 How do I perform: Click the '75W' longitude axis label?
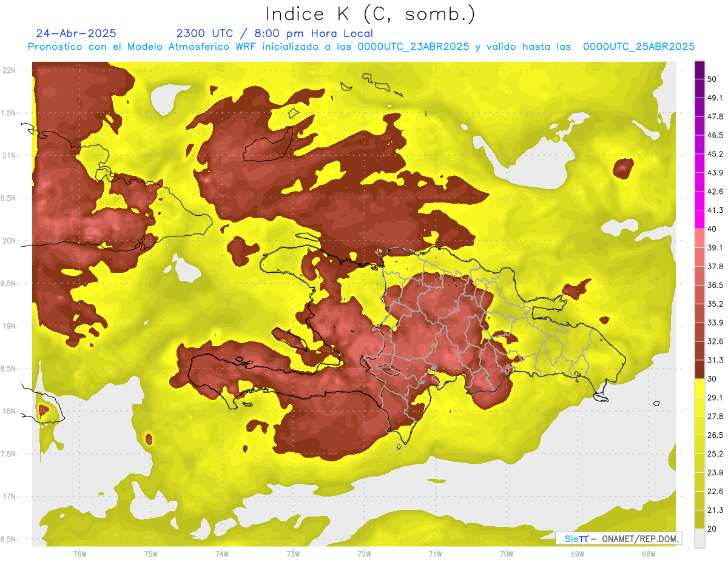[x=150, y=554]
